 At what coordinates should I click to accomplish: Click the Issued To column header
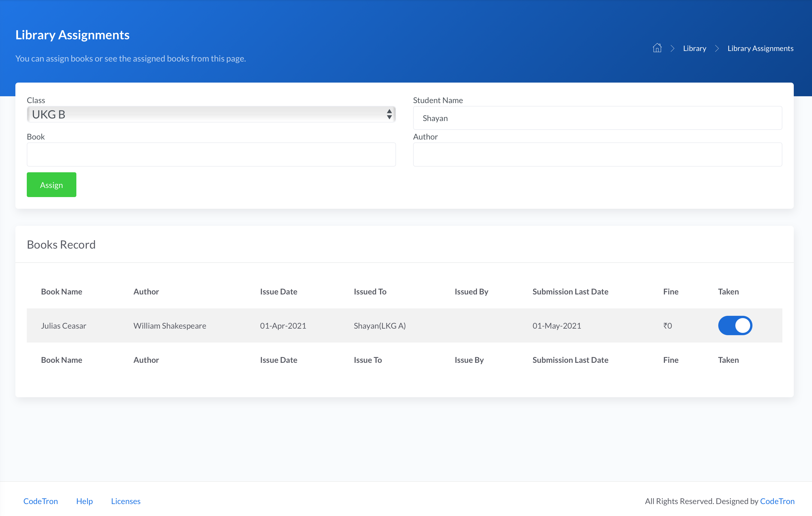click(370, 292)
